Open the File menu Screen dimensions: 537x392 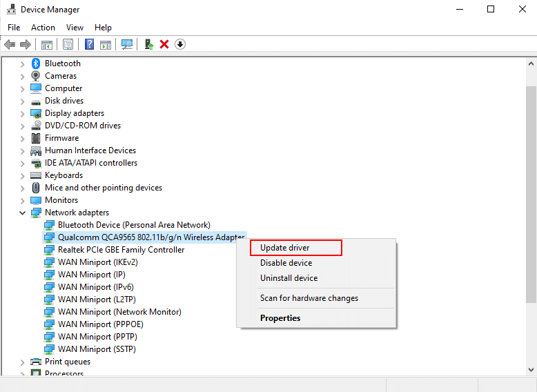14,28
